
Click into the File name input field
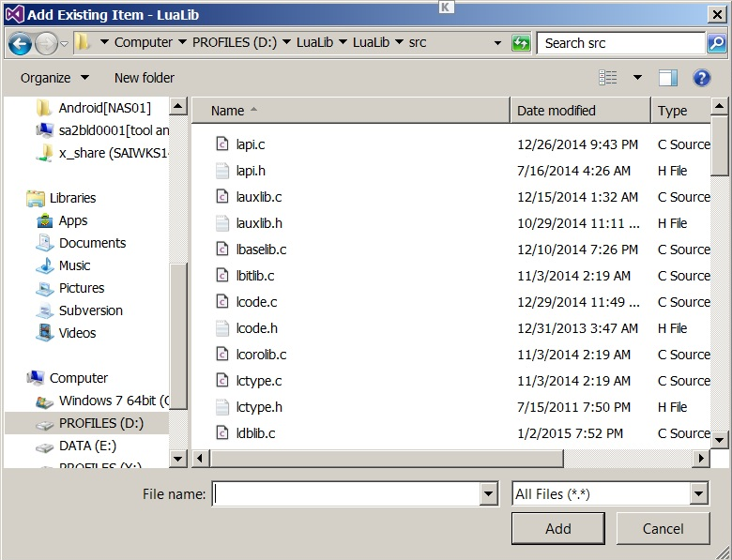346,493
